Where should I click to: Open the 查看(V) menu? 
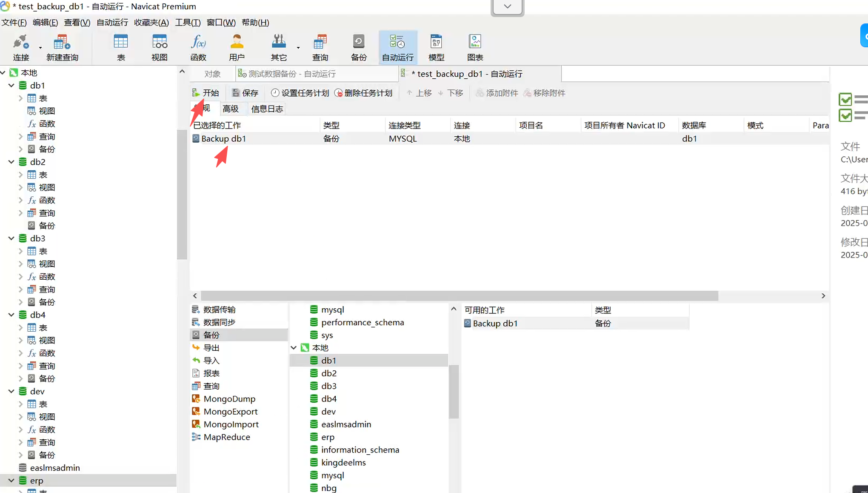tap(77, 23)
